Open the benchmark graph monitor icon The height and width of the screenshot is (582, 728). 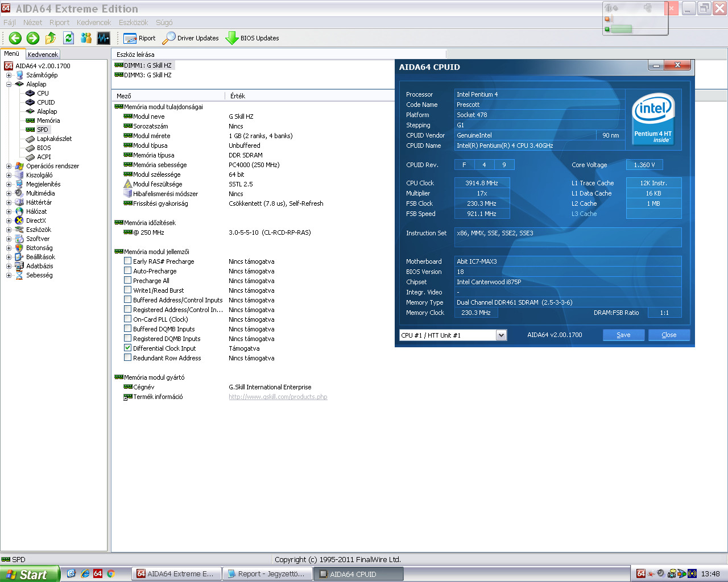point(104,38)
